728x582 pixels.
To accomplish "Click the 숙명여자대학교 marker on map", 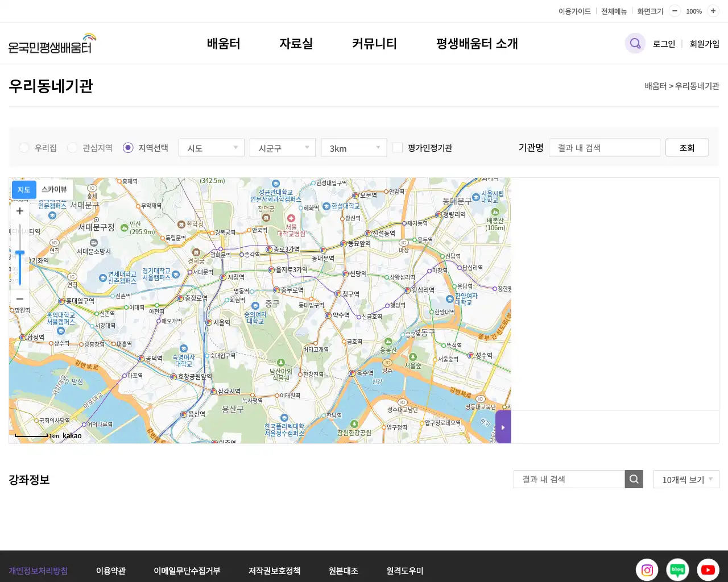I will pos(183,348).
